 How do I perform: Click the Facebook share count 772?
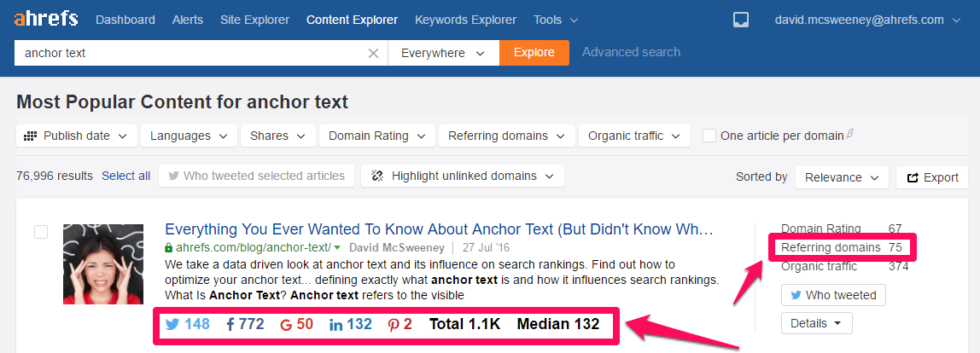click(245, 324)
